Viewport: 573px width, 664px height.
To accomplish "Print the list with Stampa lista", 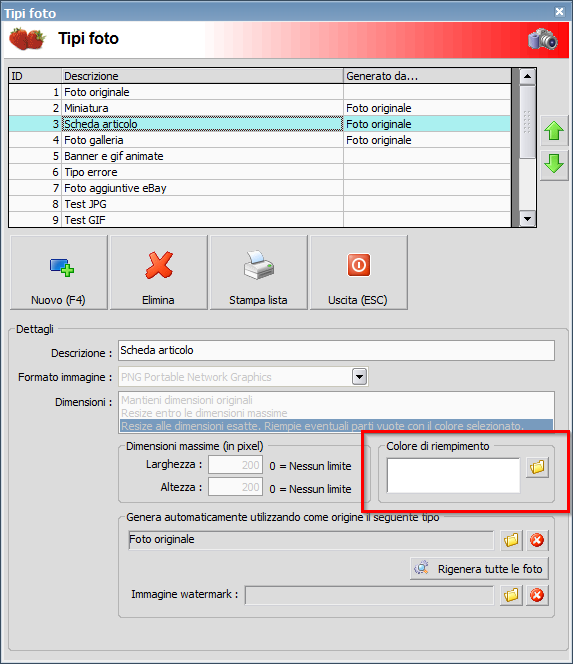I will (258, 272).
